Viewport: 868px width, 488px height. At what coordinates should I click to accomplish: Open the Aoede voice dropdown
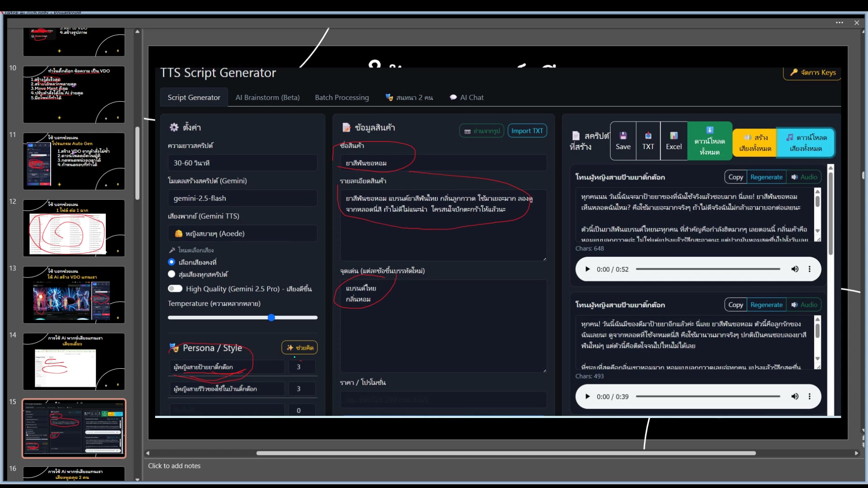242,234
